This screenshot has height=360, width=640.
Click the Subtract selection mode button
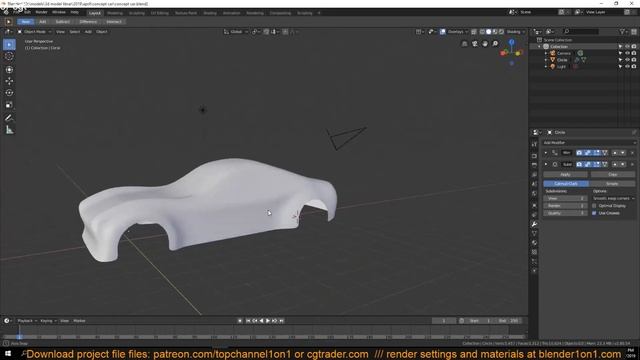click(62, 22)
